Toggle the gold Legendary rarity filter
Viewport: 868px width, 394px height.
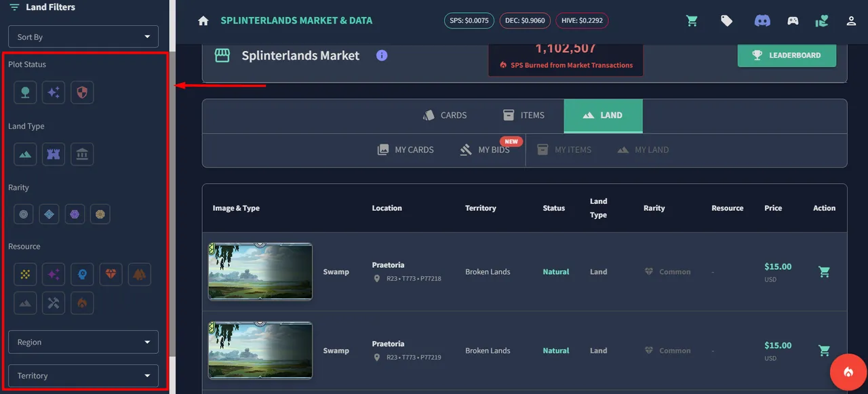tap(100, 214)
